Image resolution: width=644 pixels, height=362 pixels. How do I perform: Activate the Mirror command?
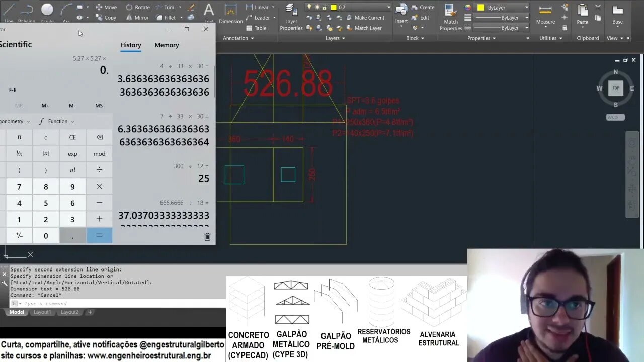pos(137,17)
